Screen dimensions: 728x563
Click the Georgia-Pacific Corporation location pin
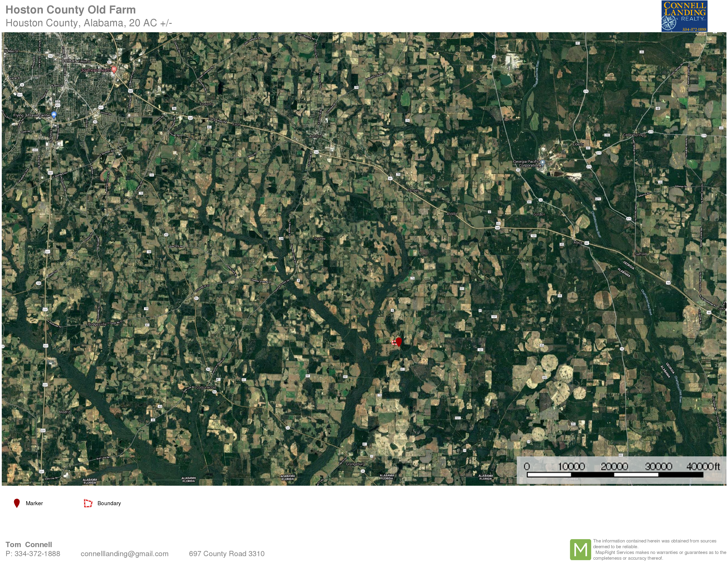(x=543, y=162)
